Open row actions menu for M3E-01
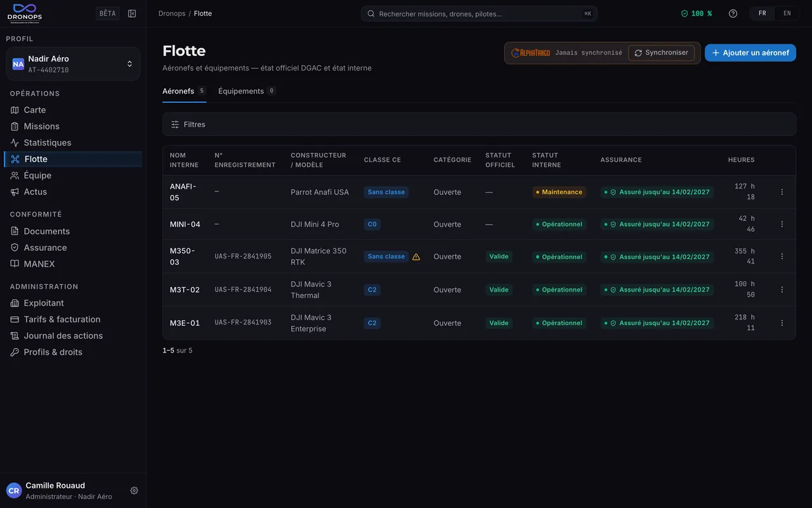Screen dimensions: 812x508 point(782,323)
